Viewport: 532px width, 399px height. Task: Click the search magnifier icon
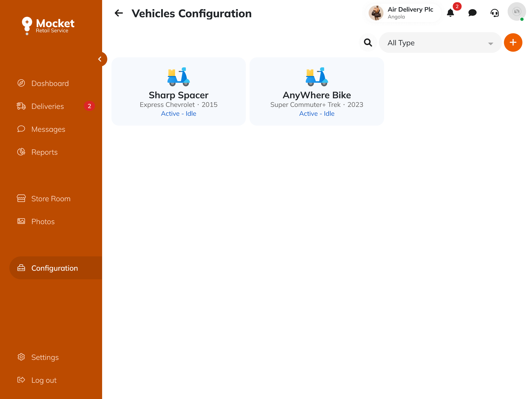click(368, 43)
